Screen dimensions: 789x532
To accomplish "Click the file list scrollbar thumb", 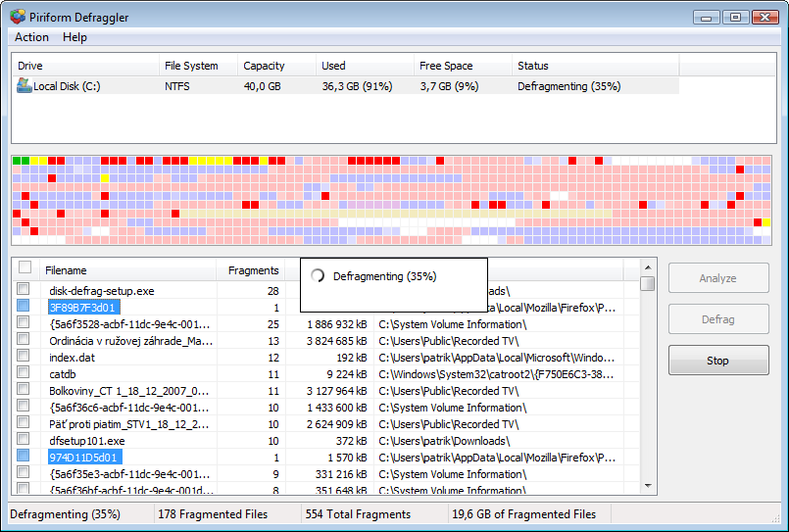I will tap(648, 283).
